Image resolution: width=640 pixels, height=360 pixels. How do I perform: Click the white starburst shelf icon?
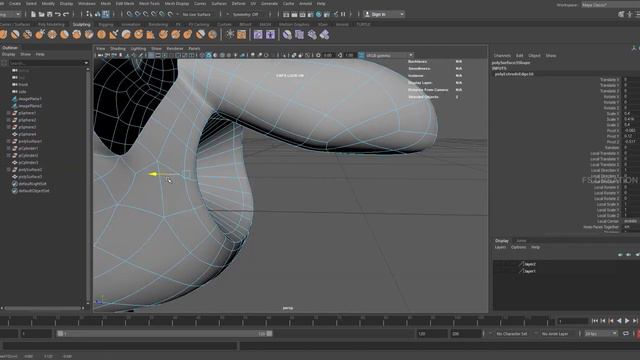(230, 35)
